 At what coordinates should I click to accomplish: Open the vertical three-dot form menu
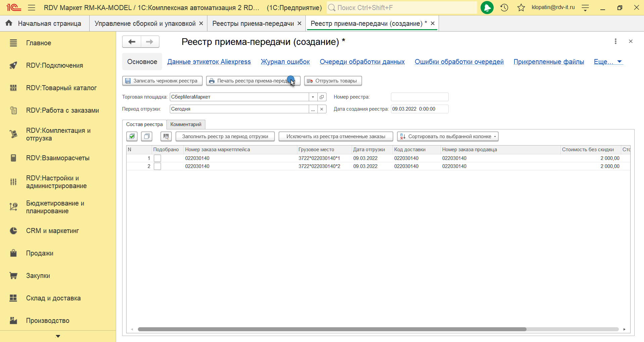click(615, 41)
